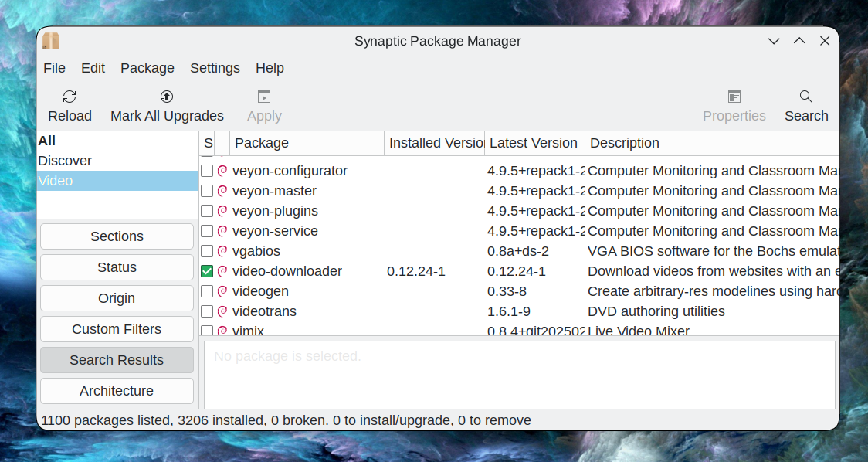Sort by the S status column header
The width and height of the screenshot is (868, 462).
[x=207, y=143]
